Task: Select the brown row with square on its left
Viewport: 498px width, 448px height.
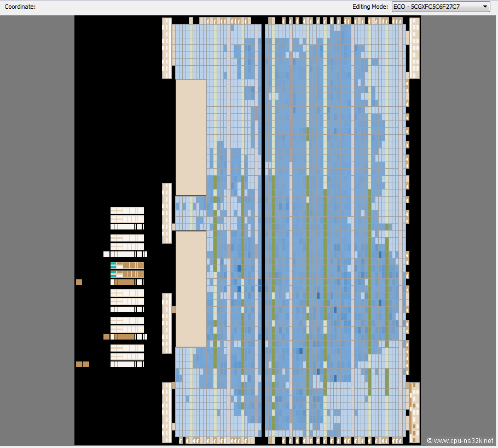Action: (126, 337)
